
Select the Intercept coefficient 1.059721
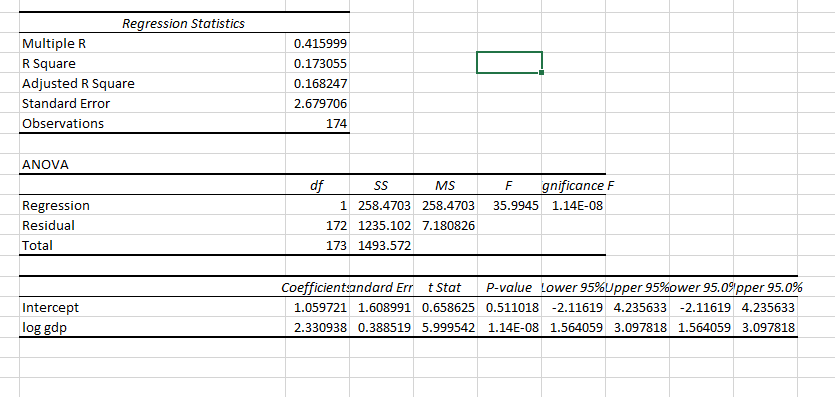tap(317, 308)
